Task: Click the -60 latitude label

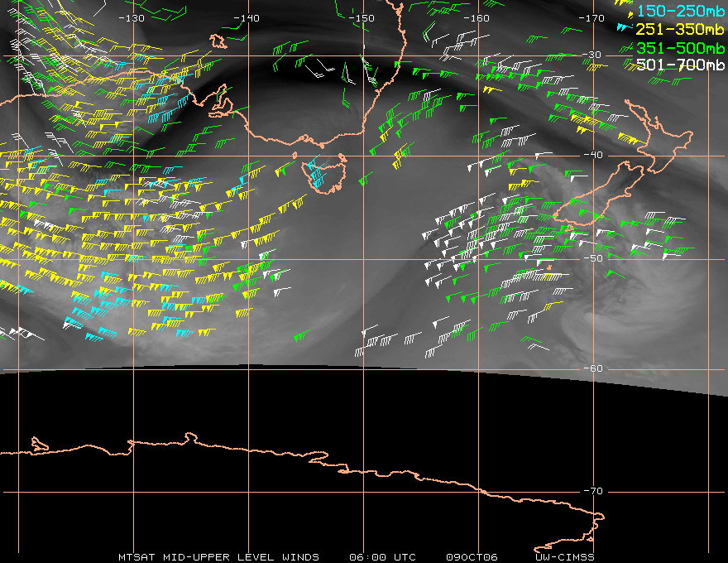Action: [593, 368]
